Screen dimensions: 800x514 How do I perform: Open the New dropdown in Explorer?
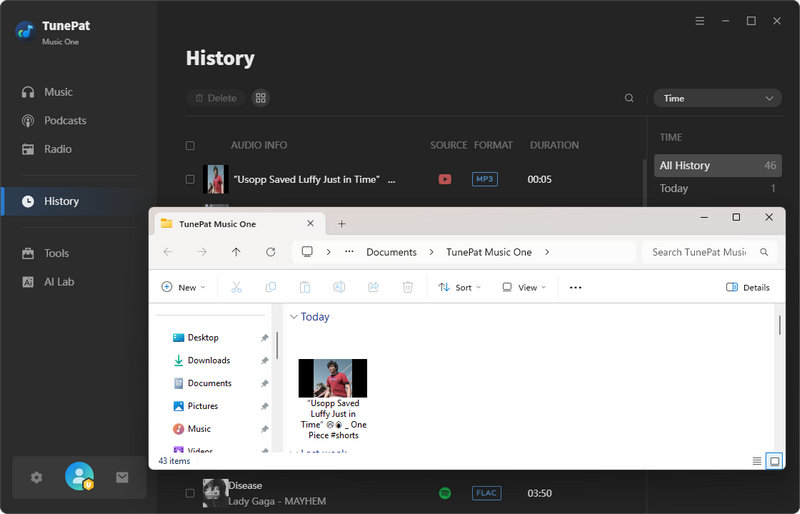click(183, 287)
